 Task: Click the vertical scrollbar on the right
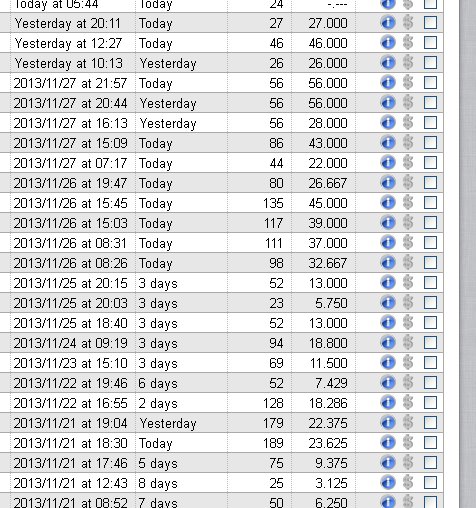click(x=468, y=254)
